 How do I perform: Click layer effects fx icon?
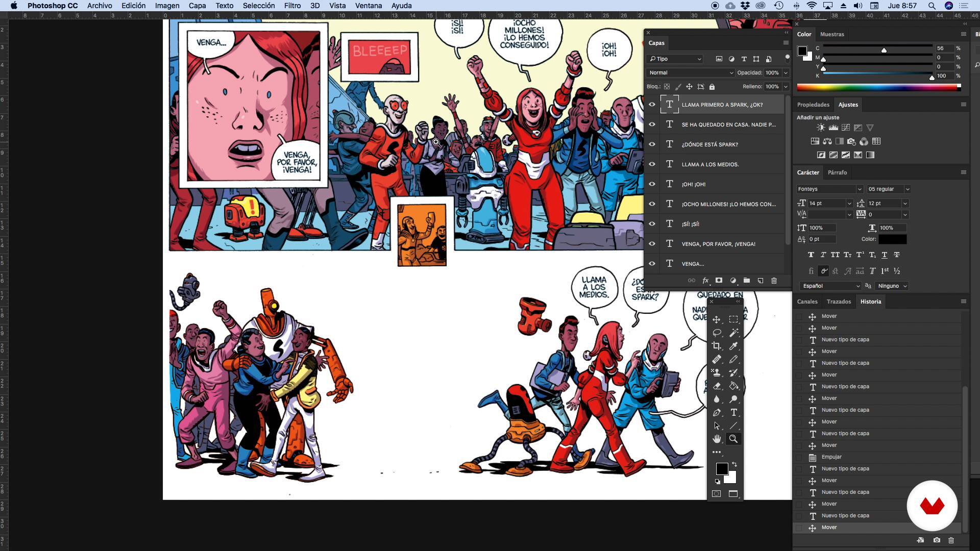[705, 281]
